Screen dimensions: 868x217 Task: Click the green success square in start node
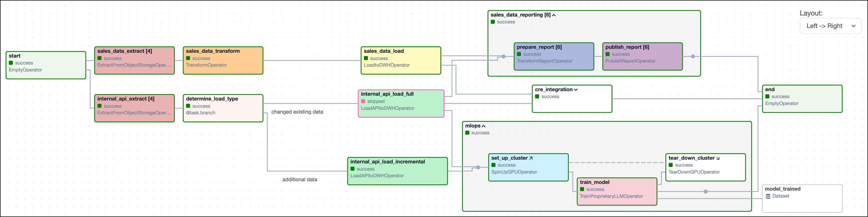point(11,63)
